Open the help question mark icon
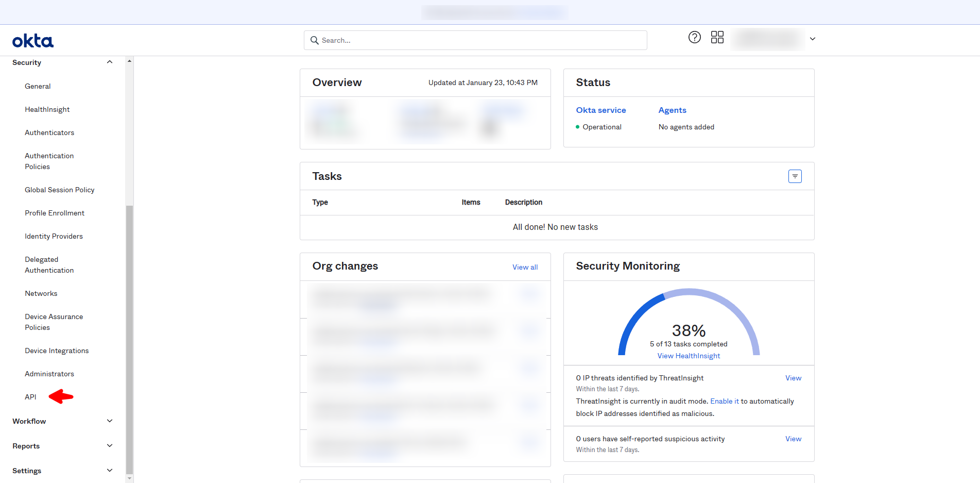 click(x=694, y=37)
